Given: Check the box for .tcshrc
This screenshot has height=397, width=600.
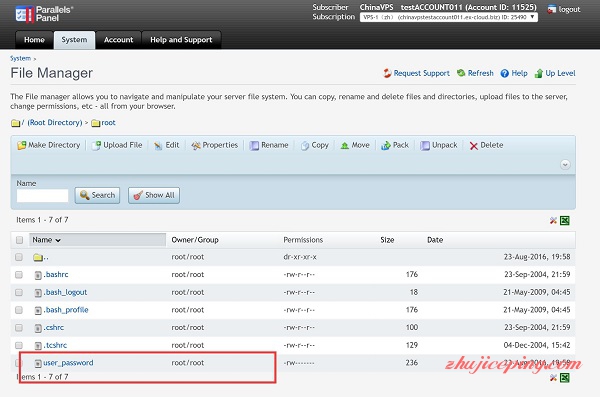Looking at the screenshot, I should pos(19,345).
